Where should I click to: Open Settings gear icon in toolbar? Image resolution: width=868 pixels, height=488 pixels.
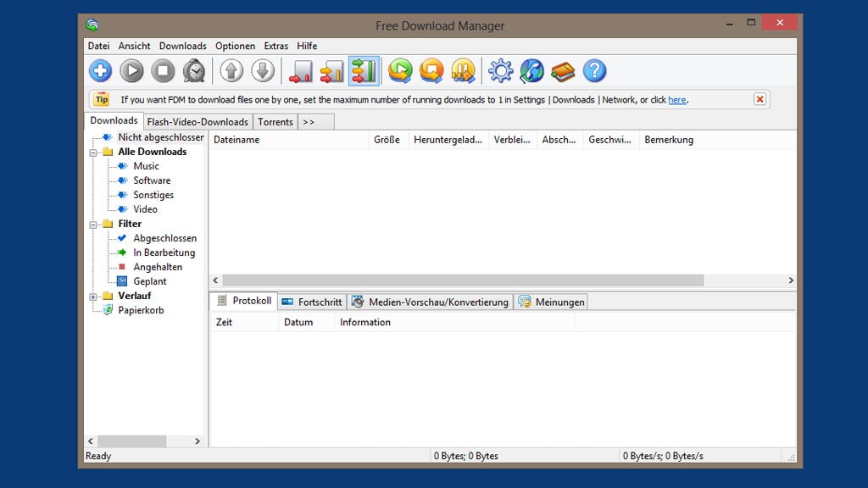(x=500, y=71)
